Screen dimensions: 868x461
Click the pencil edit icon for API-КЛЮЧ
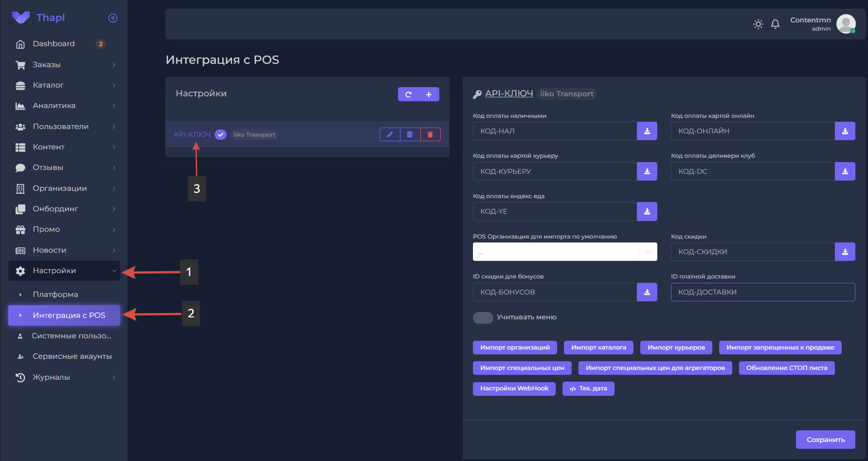(390, 134)
